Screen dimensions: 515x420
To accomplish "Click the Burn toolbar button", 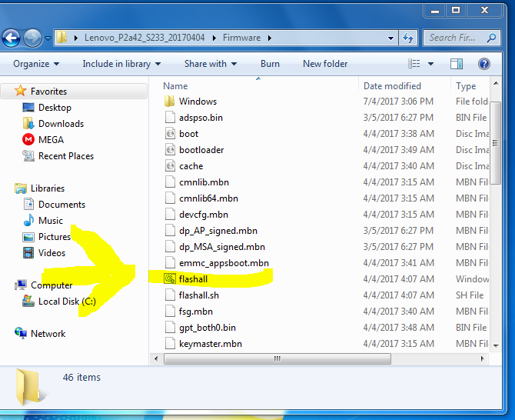I will pyautogui.click(x=270, y=64).
